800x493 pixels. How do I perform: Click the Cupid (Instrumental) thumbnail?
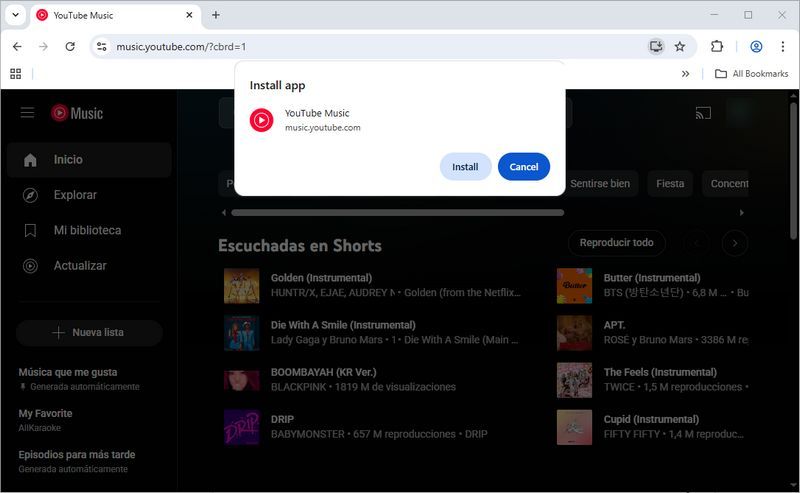(x=574, y=427)
